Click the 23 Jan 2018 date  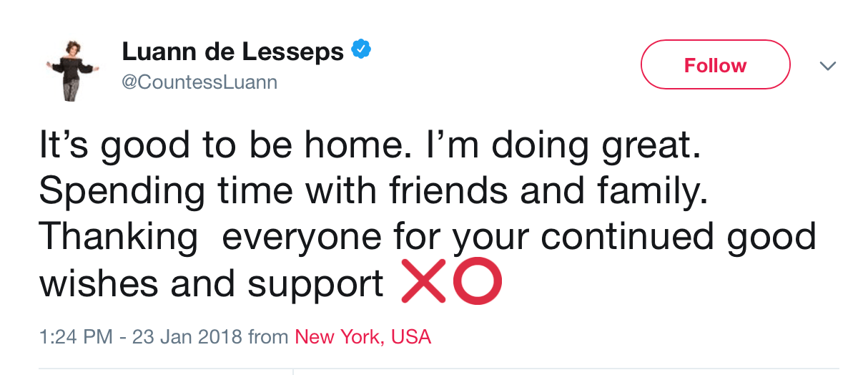point(187,336)
